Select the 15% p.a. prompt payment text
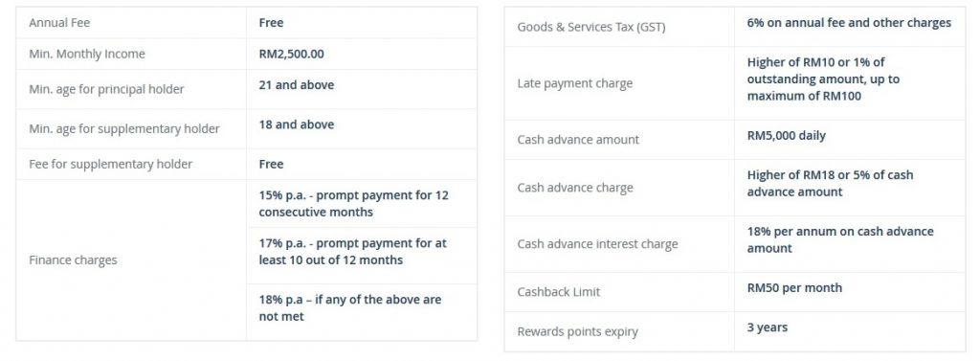Viewport: 980px width, 361px height. (354, 203)
